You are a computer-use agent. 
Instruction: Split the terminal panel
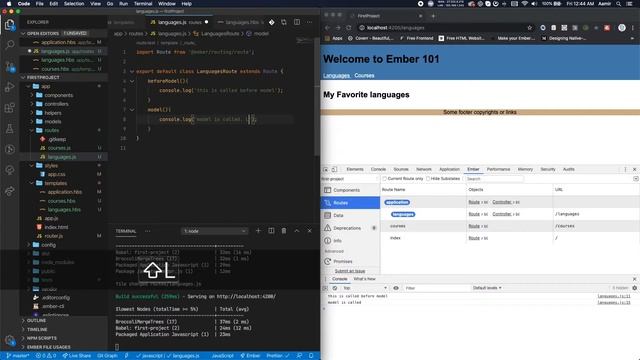point(271,231)
